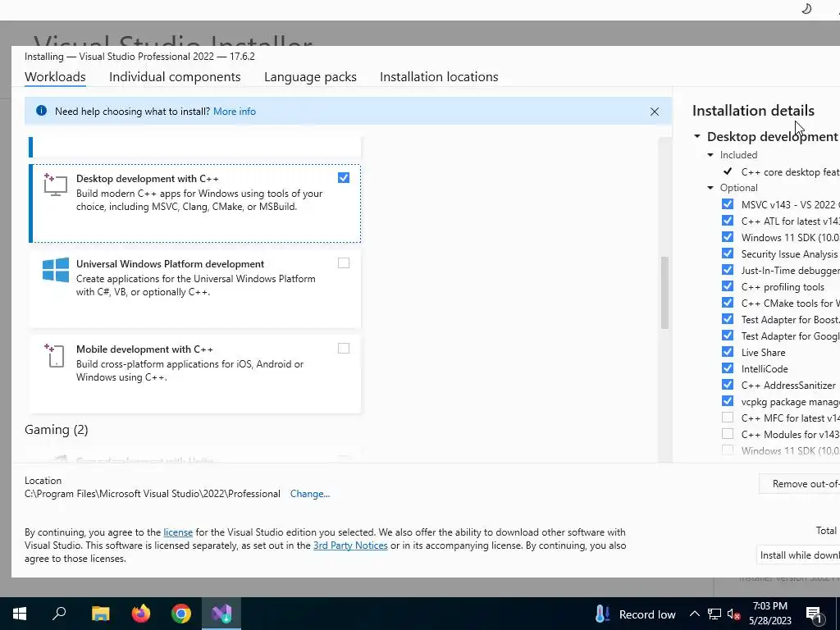Image resolution: width=840 pixels, height=630 pixels.
Task: Click the Desktop development with C++ workload icon
Action: [56, 185]
